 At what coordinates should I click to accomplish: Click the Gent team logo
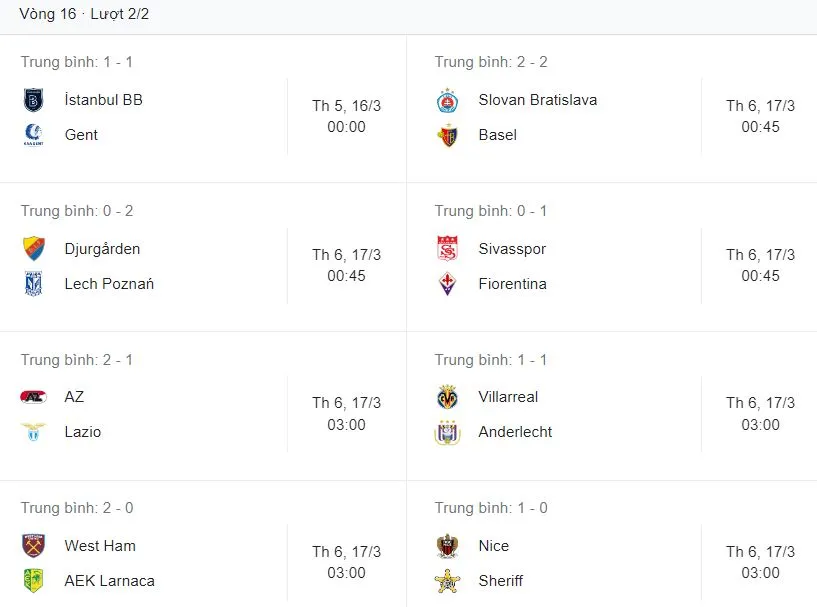[33, 135]
